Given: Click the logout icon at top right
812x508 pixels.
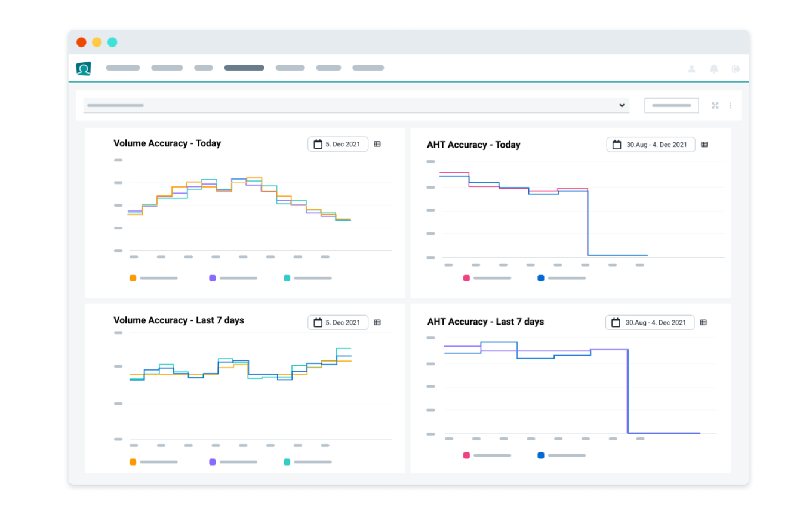Looking at the screenshot, I should coord(735,68).
